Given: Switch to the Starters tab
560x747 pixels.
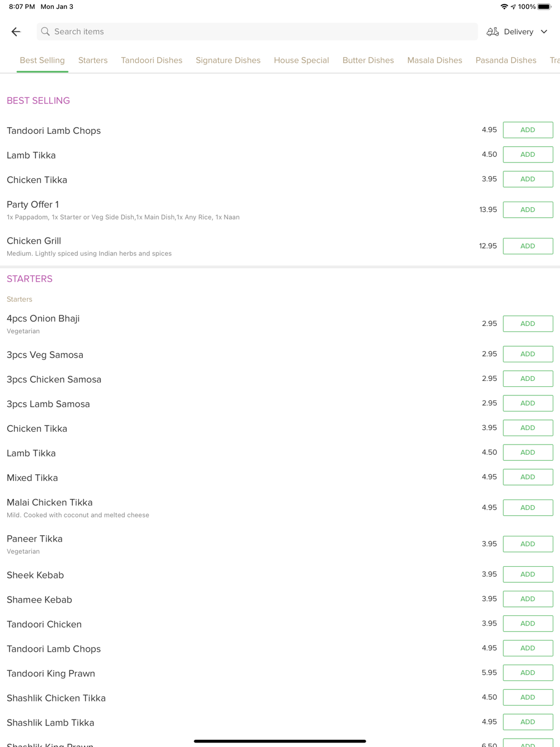Looking at the screenshot, I should coord(93,60).
